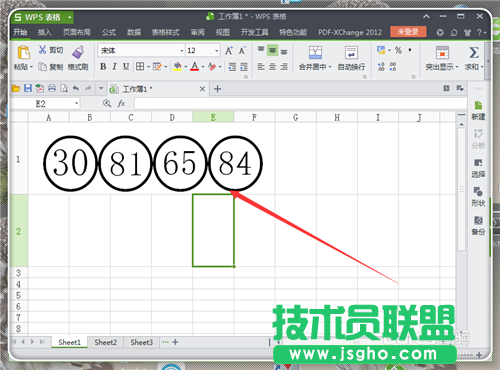Click Merge and Center 合并居中
This screenshot has width=500, height=370.
315,58
